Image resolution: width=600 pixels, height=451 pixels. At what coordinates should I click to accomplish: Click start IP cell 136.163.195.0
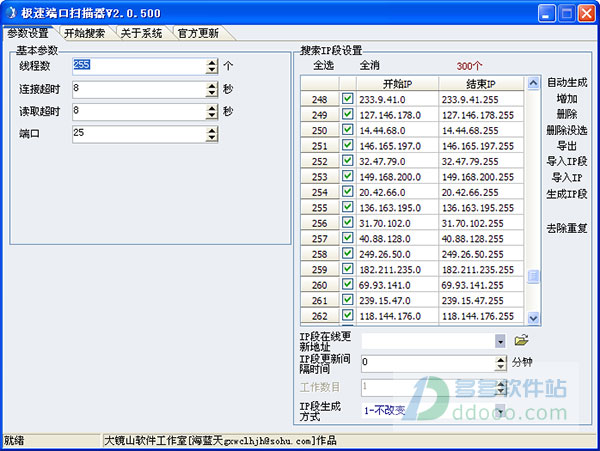pos(397,208)
